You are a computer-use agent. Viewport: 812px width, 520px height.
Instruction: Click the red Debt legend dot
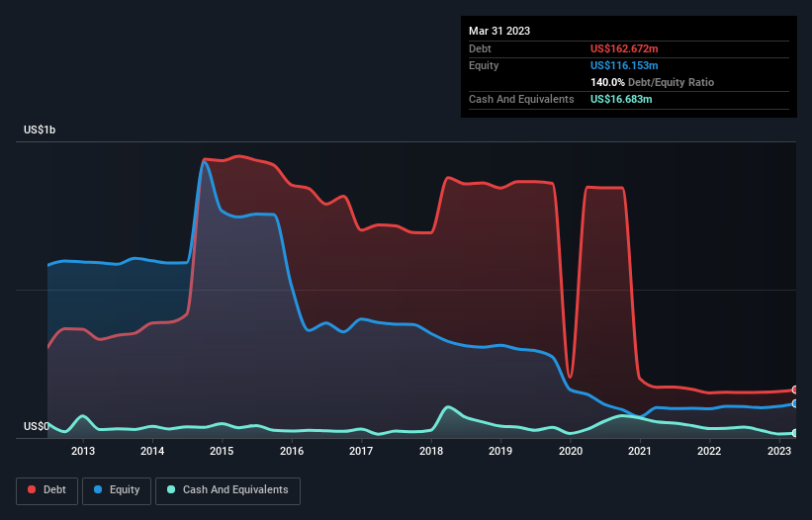32,489
